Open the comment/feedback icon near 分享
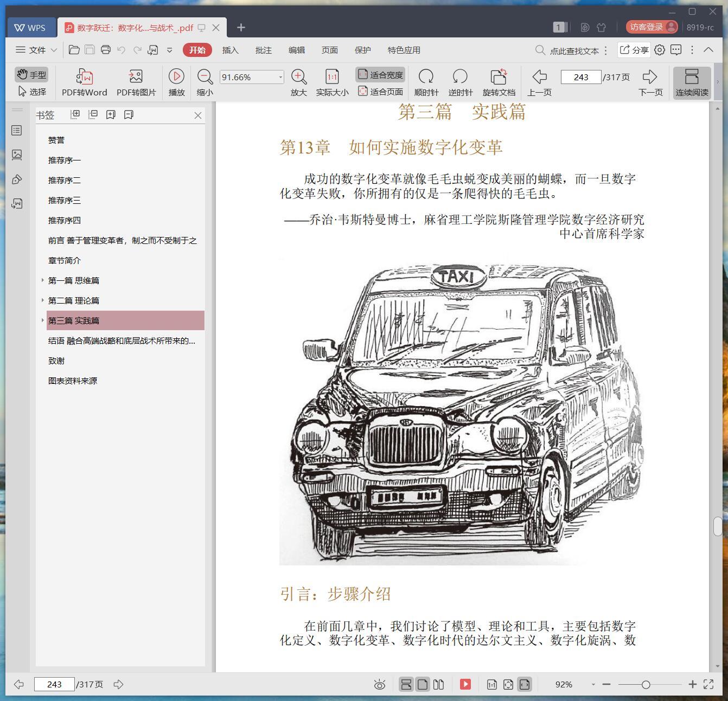This screenshot has width=728, height=701. point(676,50)
